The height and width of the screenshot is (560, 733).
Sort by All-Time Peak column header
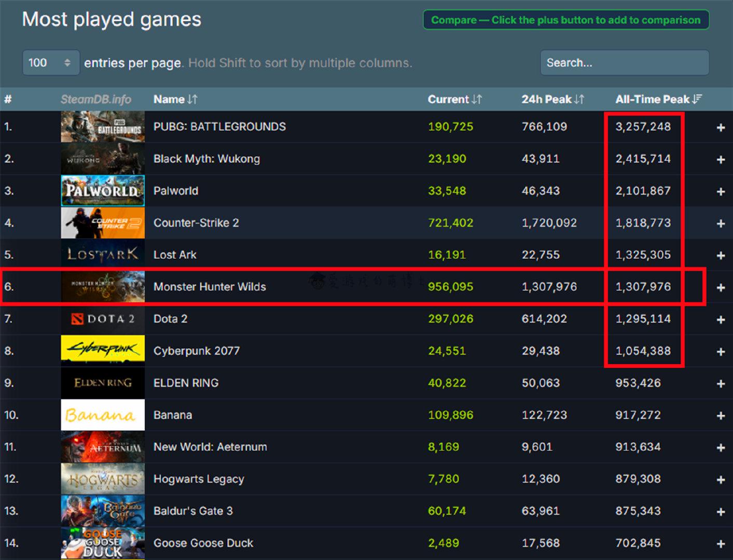point(659,99)
